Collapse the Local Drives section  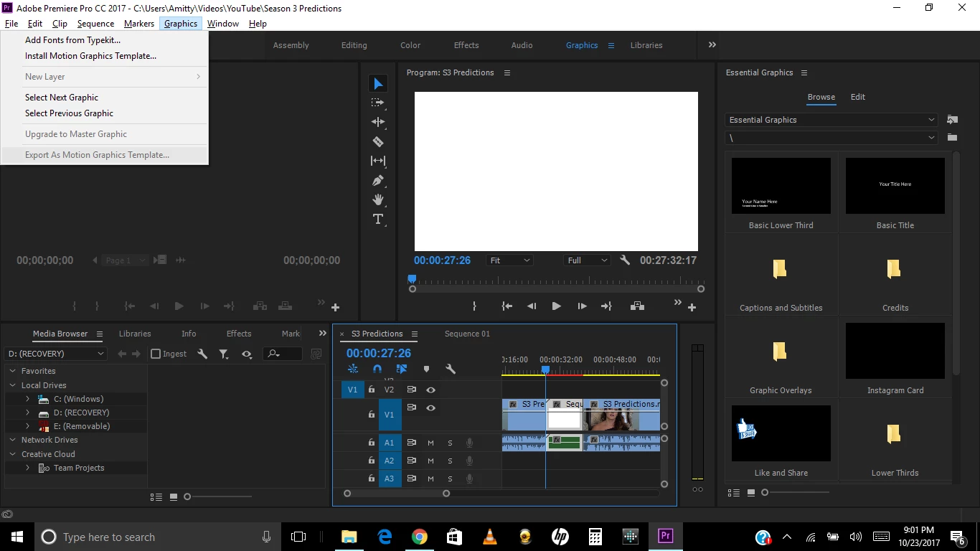(x=12, y=385)
